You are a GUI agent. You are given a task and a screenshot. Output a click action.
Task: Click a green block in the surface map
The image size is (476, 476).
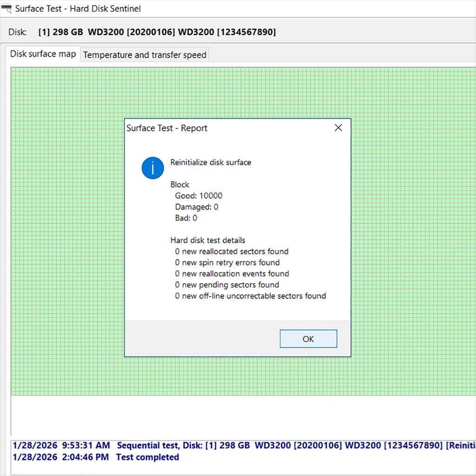click(65, 186)
